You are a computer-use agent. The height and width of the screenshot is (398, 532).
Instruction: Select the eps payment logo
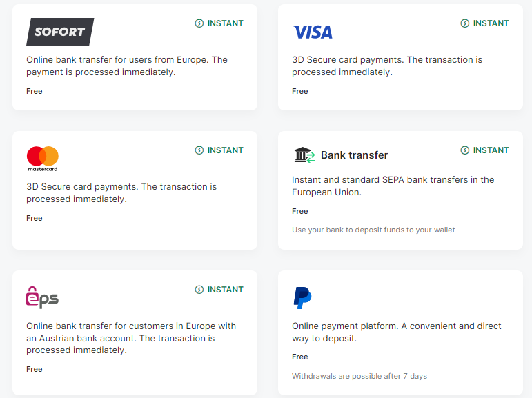42,297
